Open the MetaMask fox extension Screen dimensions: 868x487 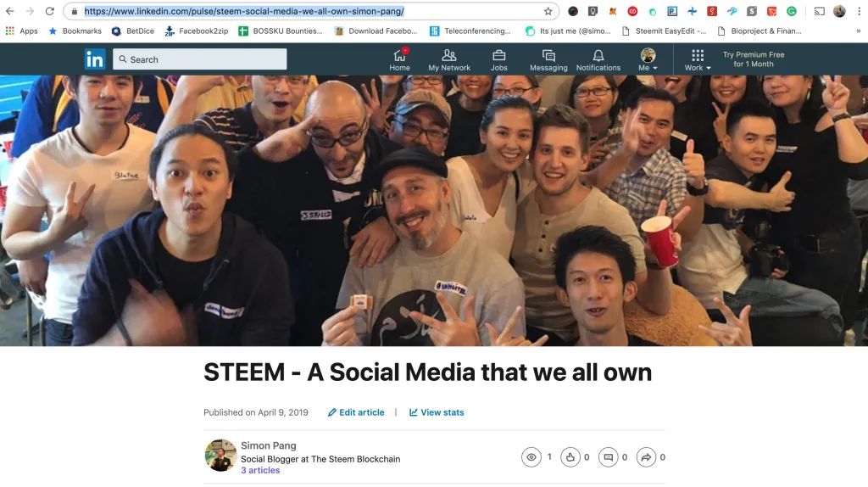pyautogui.click(x=613, y=11)
